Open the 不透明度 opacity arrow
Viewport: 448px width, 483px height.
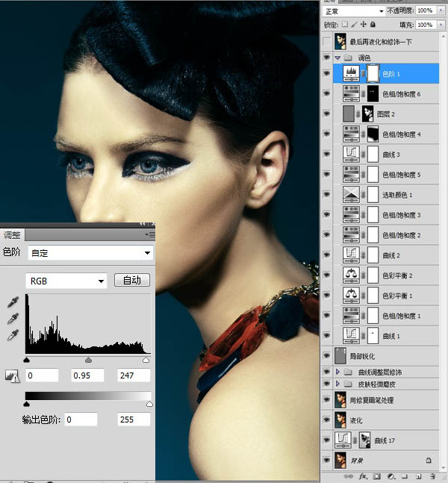click(441, 10)
